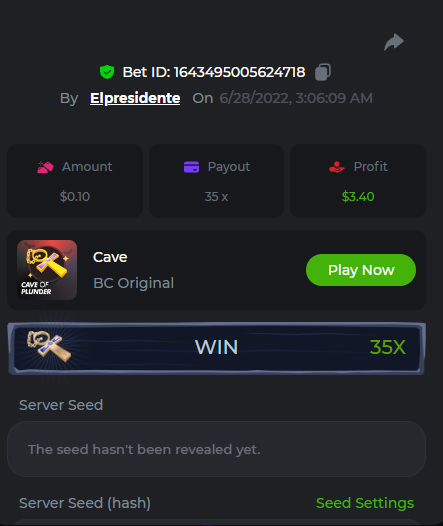Image resolution: width=443 pixels, height=526 pixels.
Task: Copy the Bet ID with copy icon
Action: [323, 72]
